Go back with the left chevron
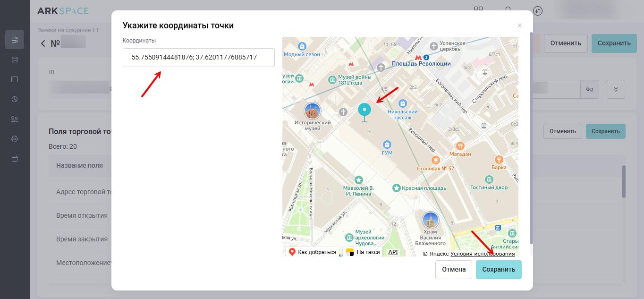644x299 pixels. click(x=43, y=43)
